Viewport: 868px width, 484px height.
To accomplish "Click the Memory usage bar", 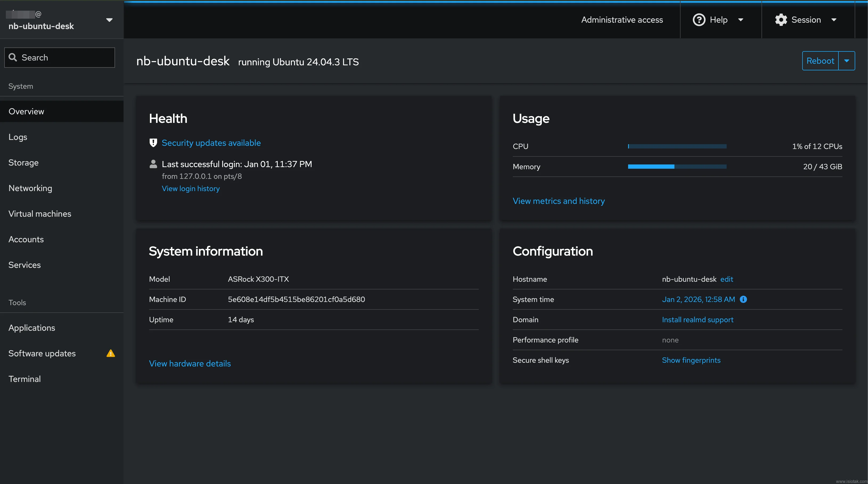I will click(x=677, y=167).
